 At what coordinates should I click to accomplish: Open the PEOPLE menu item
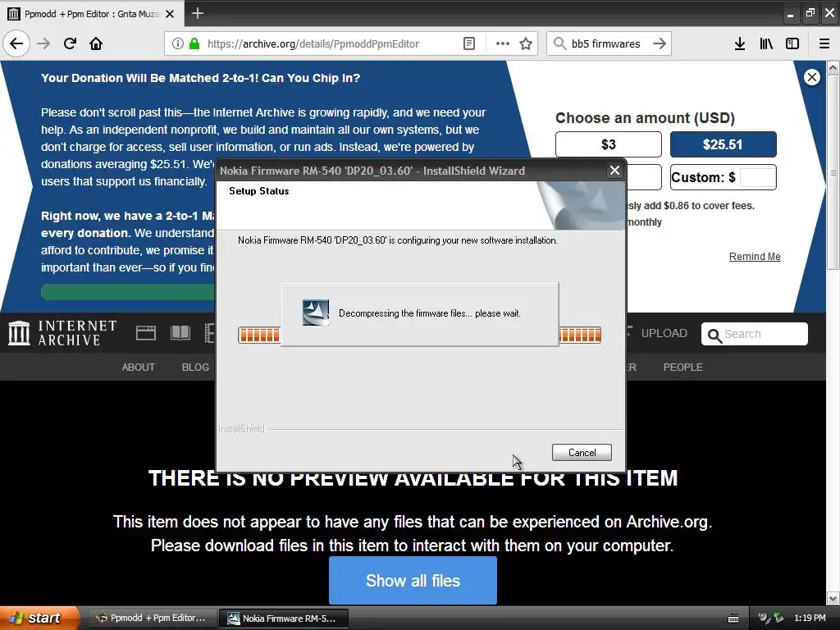pyautogui.click(x=683, y=367)
